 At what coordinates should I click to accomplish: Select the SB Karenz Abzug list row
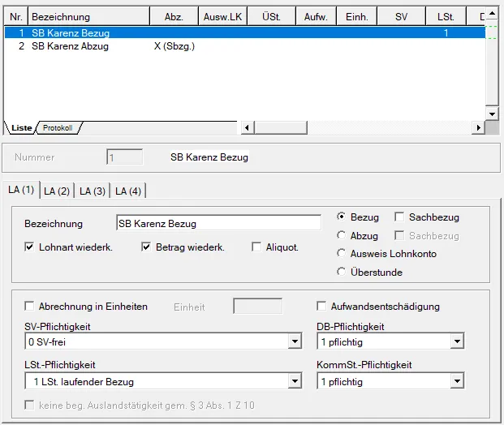click(x=245, y=46)
